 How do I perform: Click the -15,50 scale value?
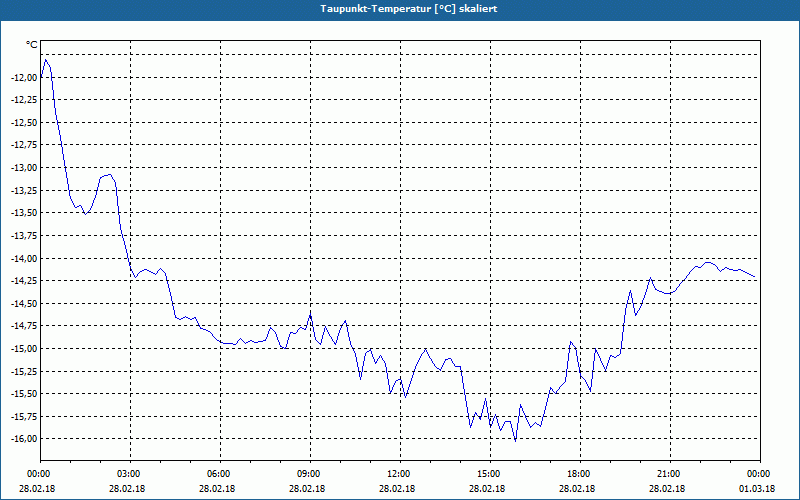click(x=24, y=394)
